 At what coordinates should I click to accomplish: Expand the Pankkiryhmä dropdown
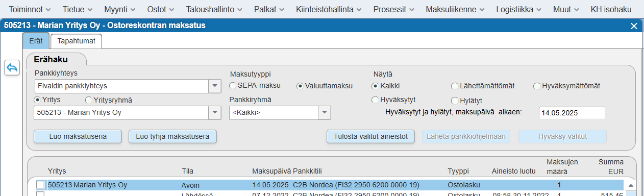(x=325, y=112)
